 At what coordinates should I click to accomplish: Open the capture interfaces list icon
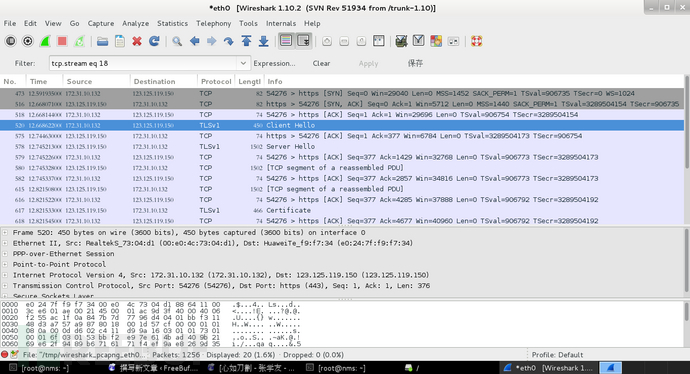tap(11, 41)
